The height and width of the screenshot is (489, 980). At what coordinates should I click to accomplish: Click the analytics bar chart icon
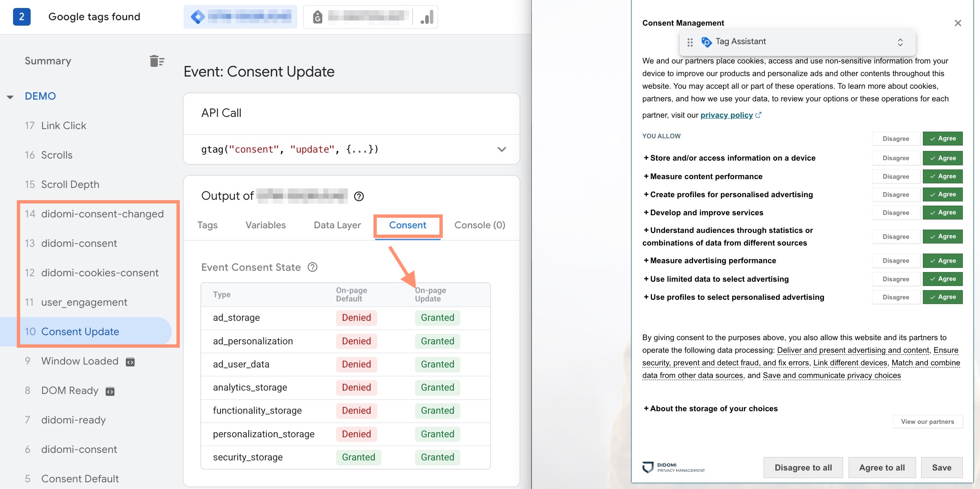(x=427, y=17)
